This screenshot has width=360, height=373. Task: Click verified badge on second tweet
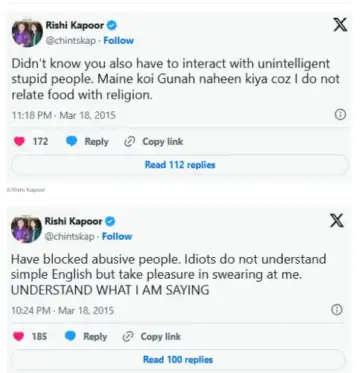pos(110,221)
